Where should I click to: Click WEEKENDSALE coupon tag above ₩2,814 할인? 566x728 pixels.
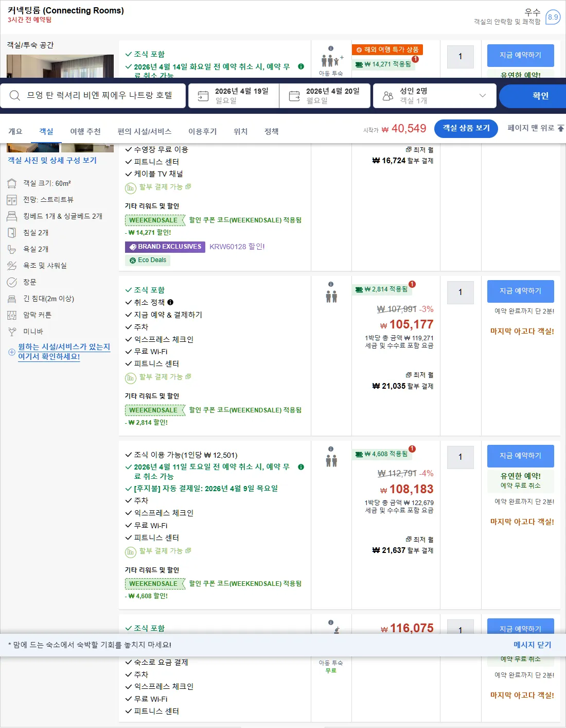click(x=155, y=410)
